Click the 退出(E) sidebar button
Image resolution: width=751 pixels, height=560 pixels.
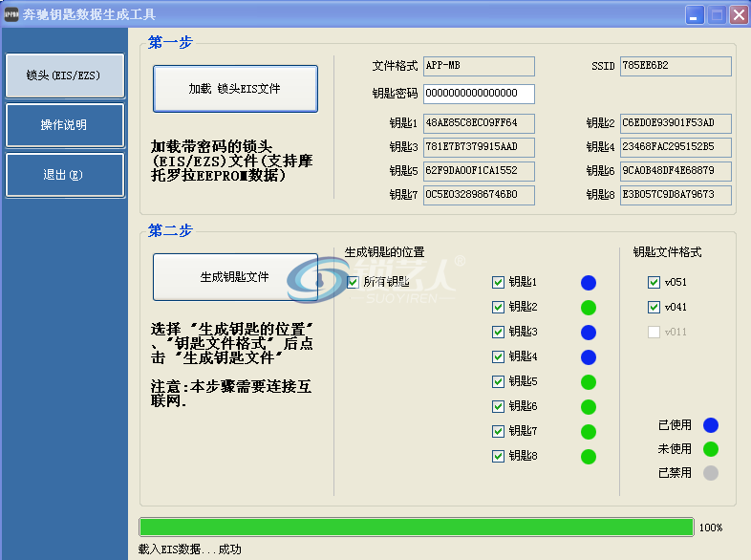65,175
